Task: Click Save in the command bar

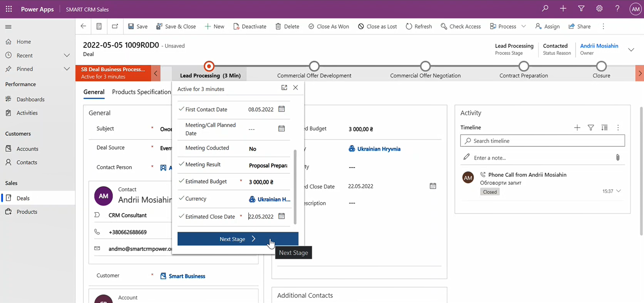Action: pyautogui.click(x=138, y=26)
